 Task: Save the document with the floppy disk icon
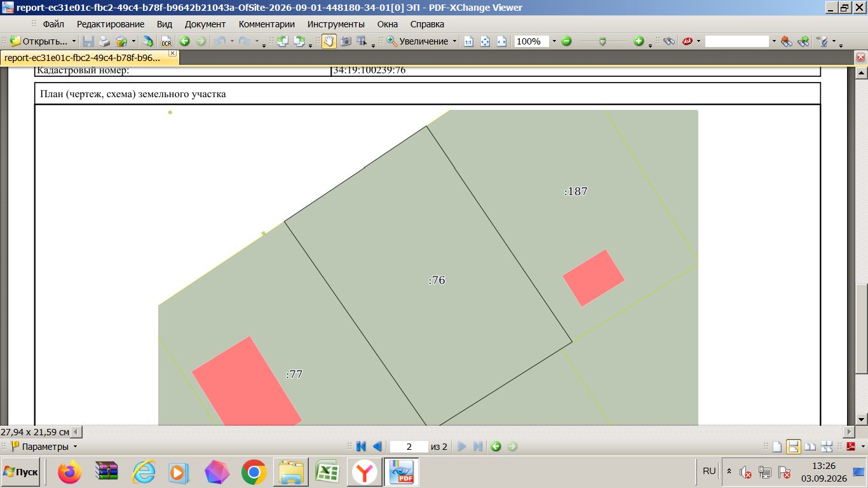(x=88, y=41)
